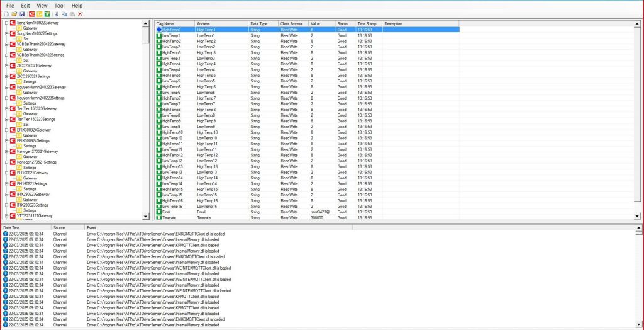
Task: Click the Source column header in log
Action: coord(68,227)
